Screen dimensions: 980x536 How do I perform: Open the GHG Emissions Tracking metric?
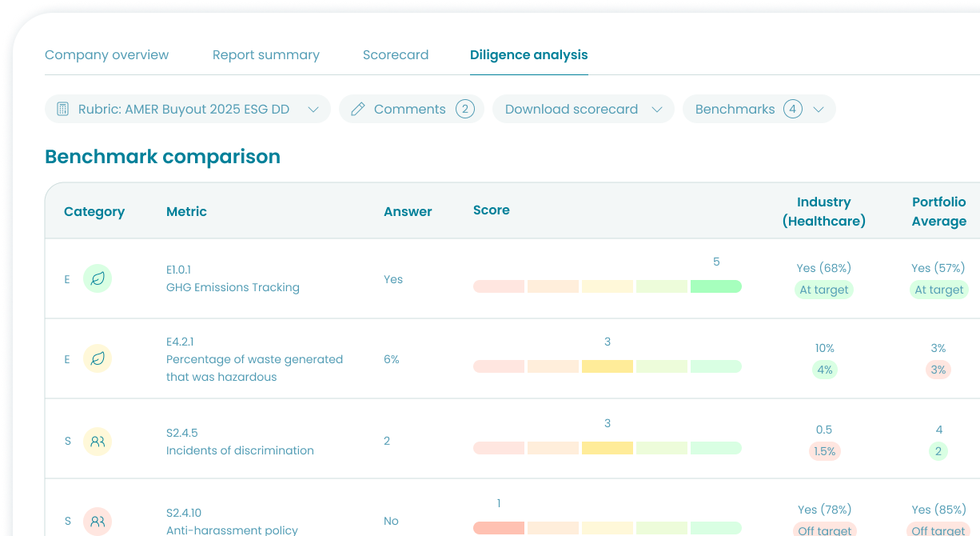pos(233,287)
